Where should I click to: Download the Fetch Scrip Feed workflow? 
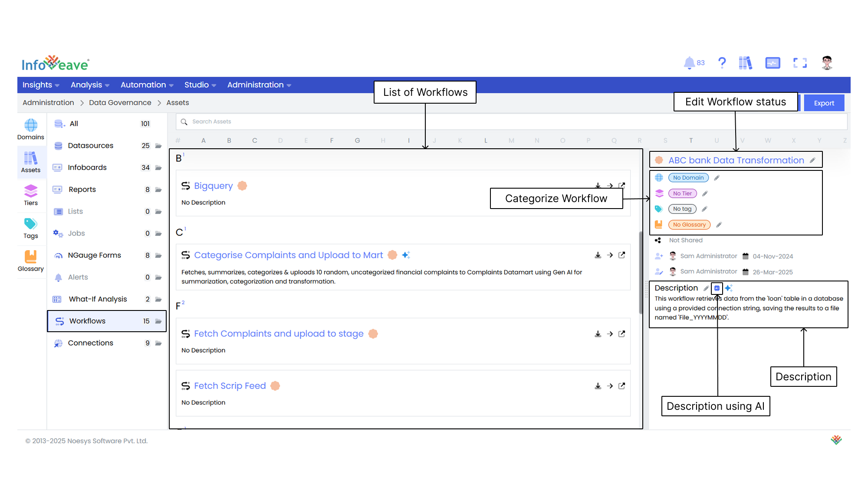tap(598, 385)
